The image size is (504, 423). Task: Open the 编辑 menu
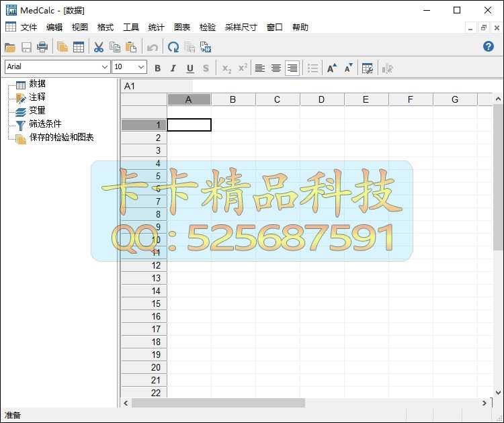(54, 28)
